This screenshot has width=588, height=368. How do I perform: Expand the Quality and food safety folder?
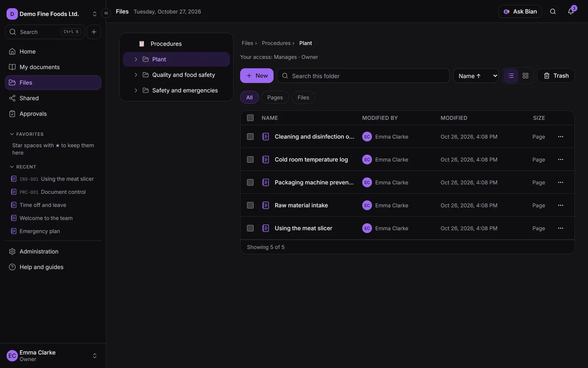pos(136,75)
